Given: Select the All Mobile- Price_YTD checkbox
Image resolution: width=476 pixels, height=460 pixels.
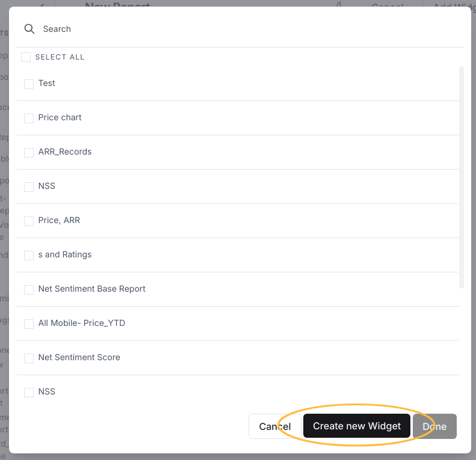Looking at the screenshot, I should coord(29,324).
